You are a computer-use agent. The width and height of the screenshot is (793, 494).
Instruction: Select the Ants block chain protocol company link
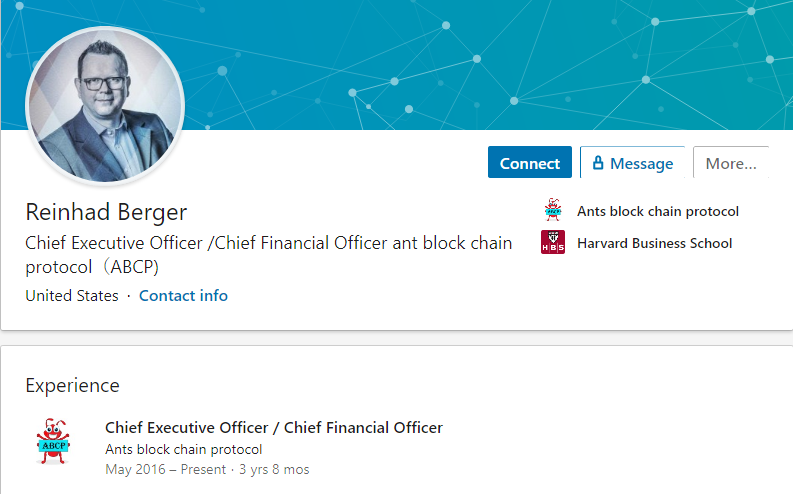coord(657,211)
